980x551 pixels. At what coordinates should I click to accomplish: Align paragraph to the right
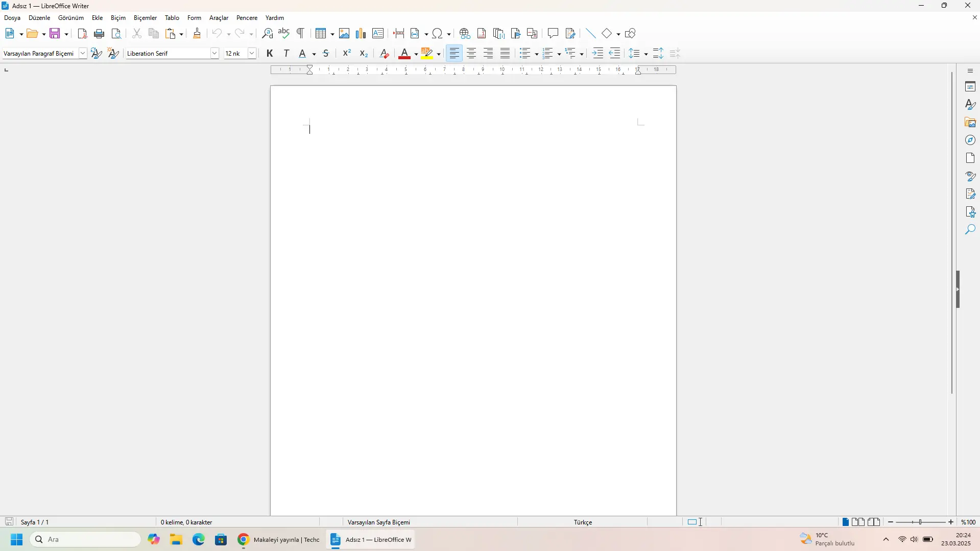(x=488, y=54)
